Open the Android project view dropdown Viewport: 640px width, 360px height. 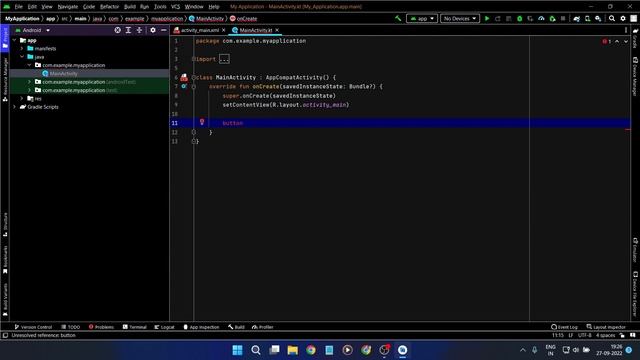pos(33,30)
